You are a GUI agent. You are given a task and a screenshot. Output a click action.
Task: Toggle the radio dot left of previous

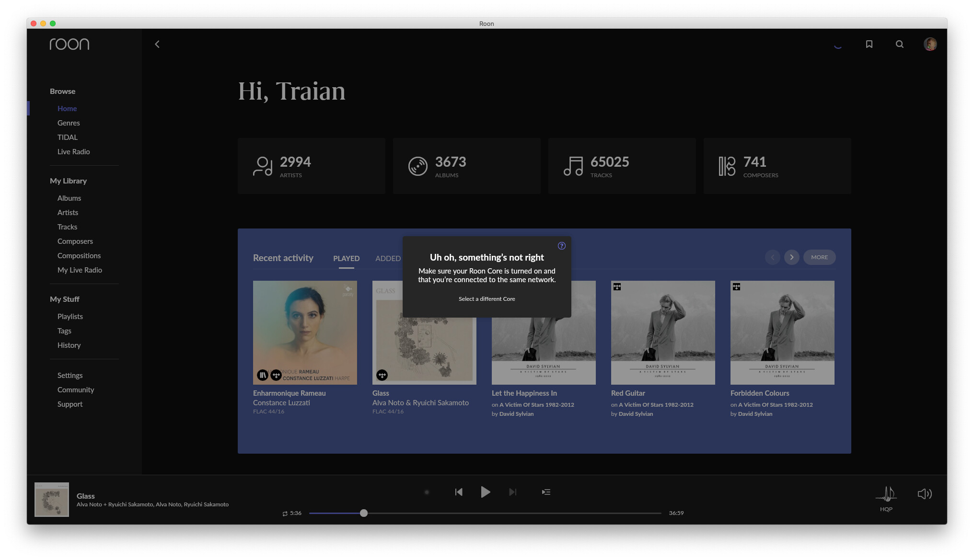[x=427, y=492]
